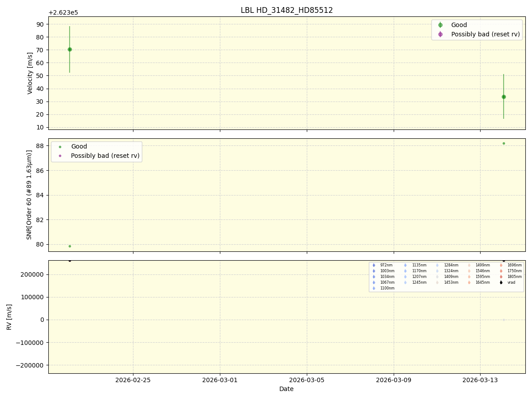Image resolution: width=532 pixels, height=399 pixels.
Task: Click the 1645nm legend marker
Action: coord(469,282)
